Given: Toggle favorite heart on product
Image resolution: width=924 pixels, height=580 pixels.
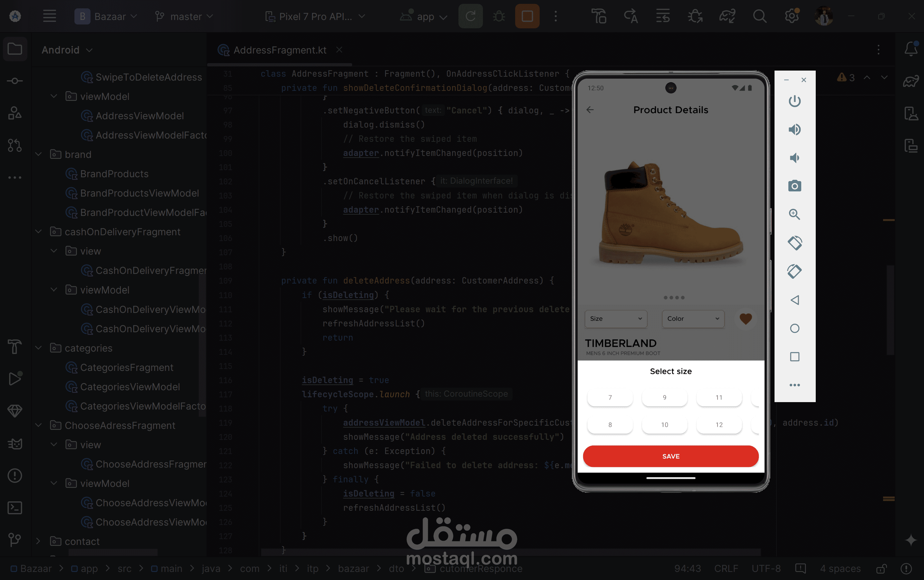Looking at the screenshot, I should click(x=745, y=318).
